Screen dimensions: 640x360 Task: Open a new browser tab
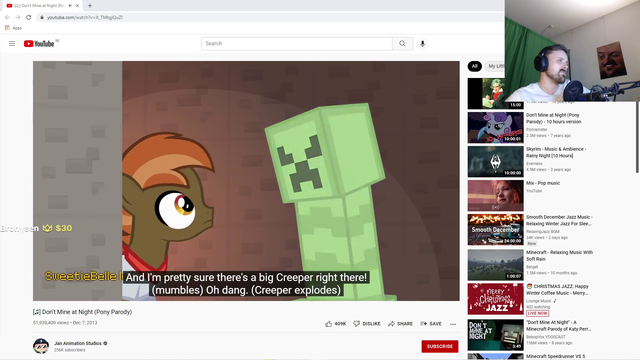90,6
